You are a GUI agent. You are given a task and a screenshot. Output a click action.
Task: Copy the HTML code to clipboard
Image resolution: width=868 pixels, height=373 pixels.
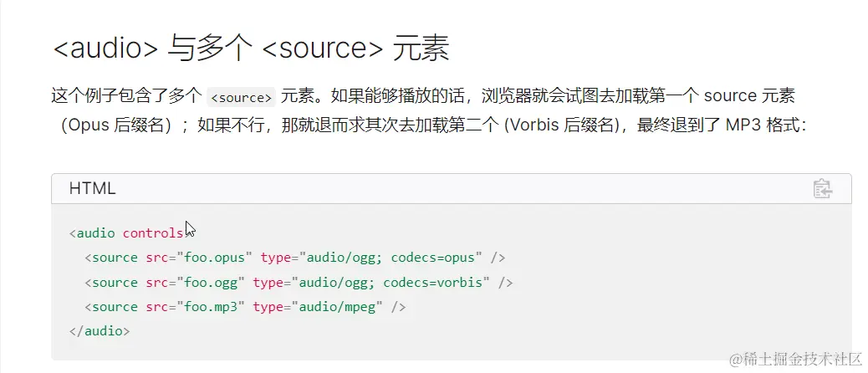(x=822, y=188)
